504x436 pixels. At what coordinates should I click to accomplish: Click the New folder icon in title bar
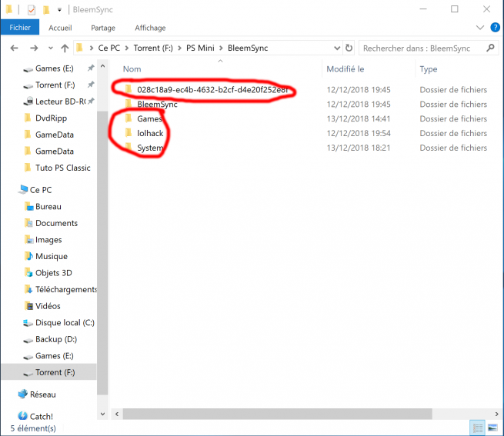pyautogui.click(x=46, y=10)
